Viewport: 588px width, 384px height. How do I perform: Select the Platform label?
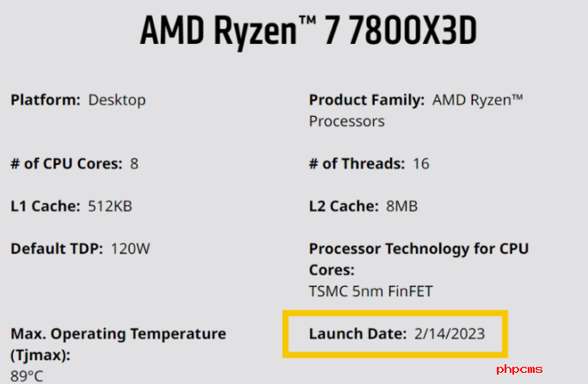[46, 100]
